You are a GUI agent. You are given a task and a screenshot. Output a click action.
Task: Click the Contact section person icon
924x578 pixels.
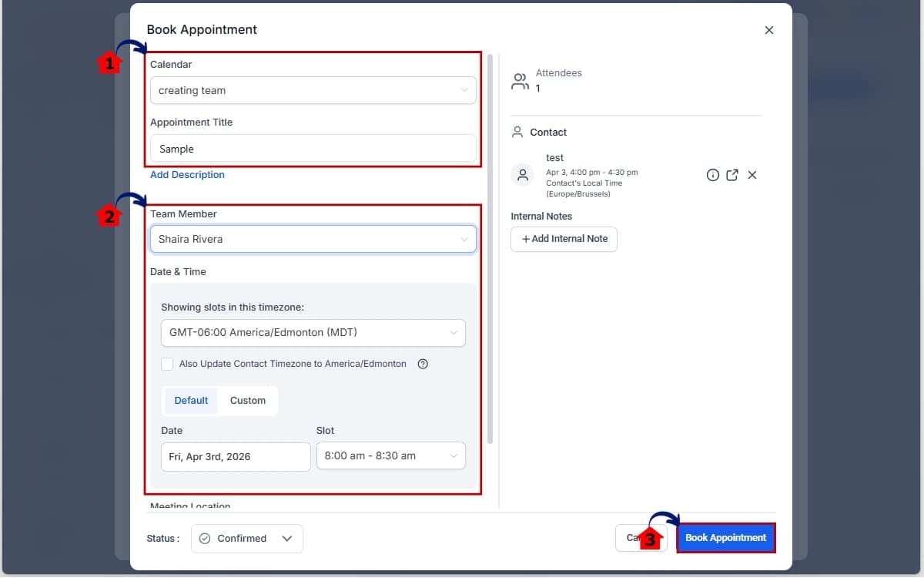pyautogui.click(x=517, y=132)
